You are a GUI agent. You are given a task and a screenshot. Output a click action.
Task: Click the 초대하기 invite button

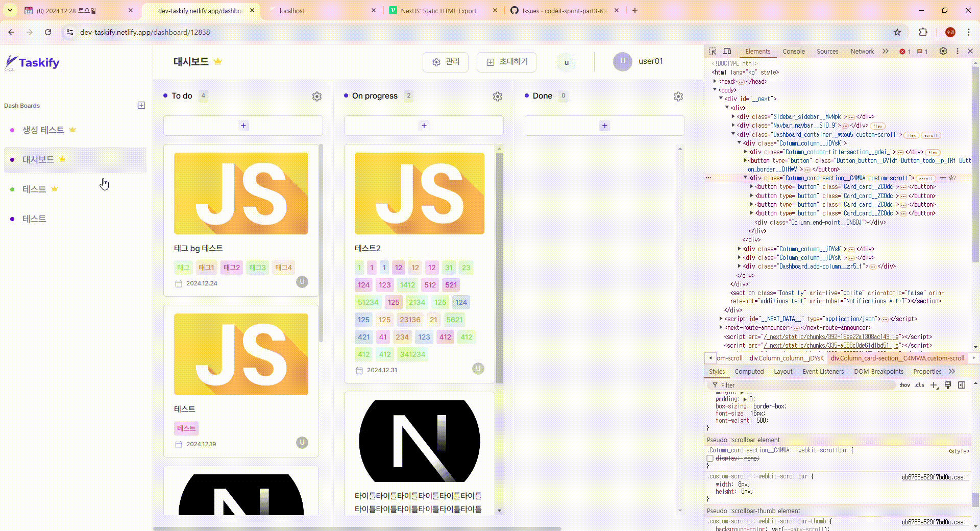point(506,62)
